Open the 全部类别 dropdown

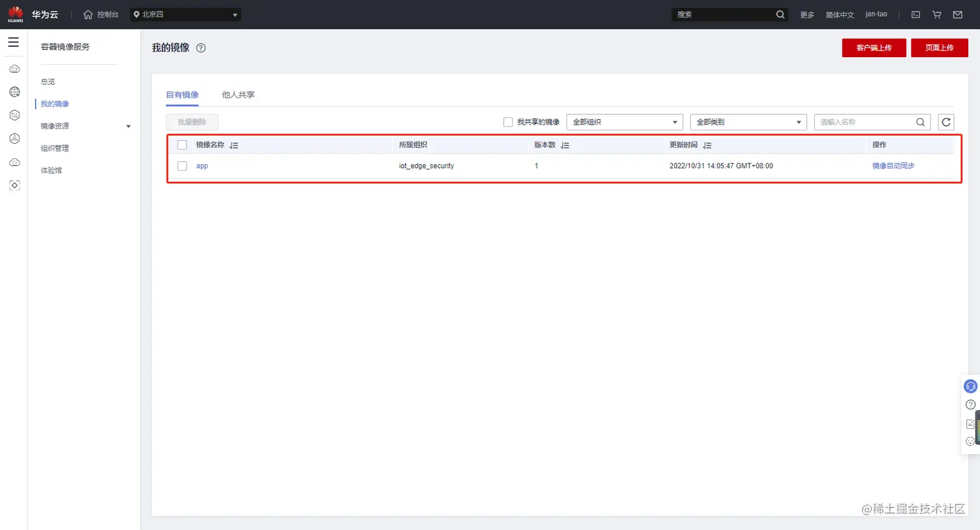click(x=749, y=122)
